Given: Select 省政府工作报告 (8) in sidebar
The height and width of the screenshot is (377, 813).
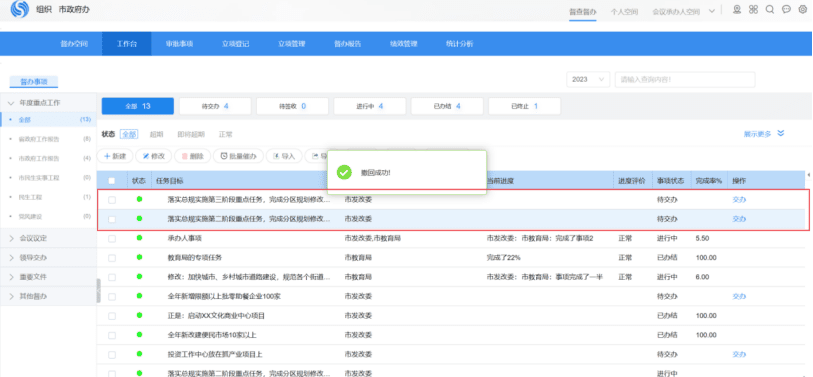Looking at the screenshot, I should [48, 139].
